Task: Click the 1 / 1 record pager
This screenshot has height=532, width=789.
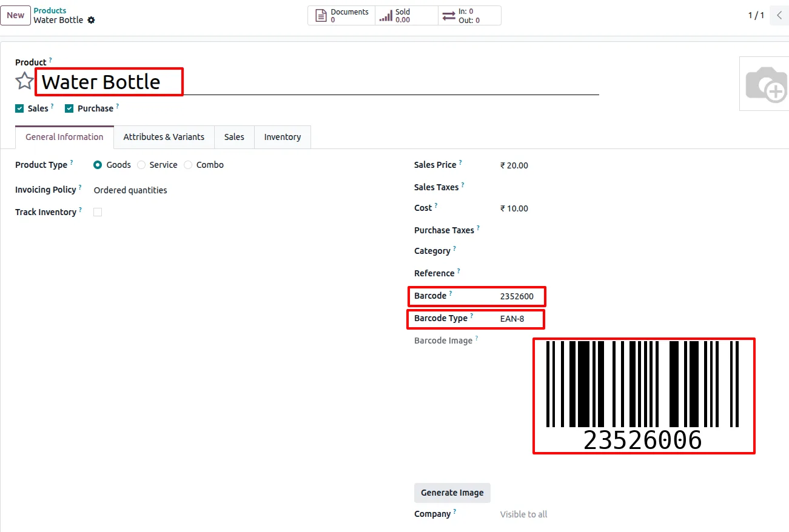Action: pos(756,16)
